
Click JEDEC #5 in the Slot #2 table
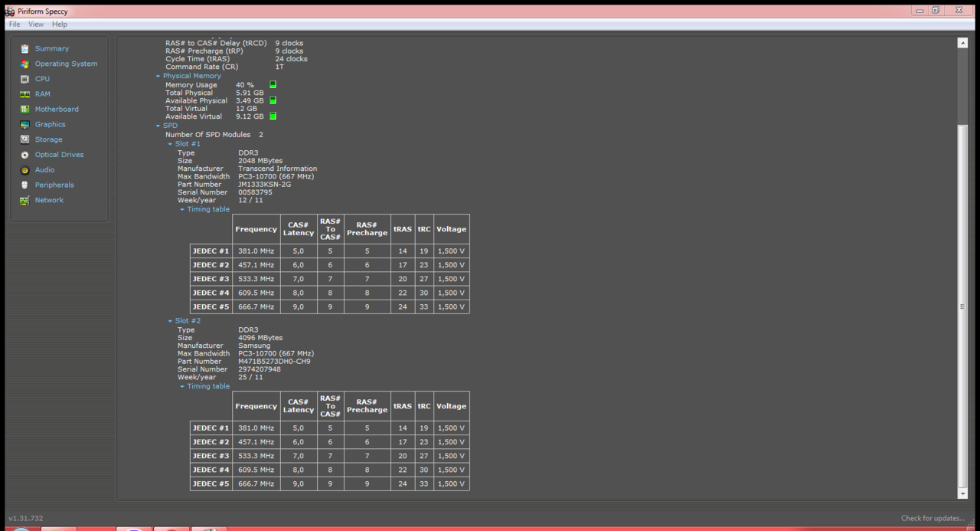[211, 483]
